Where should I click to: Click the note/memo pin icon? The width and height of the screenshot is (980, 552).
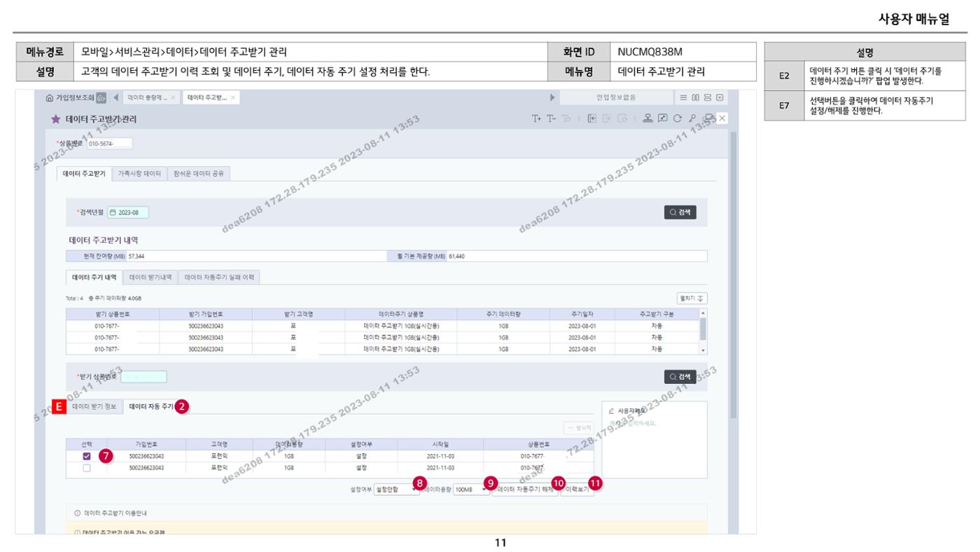click(x=664, y=119)
